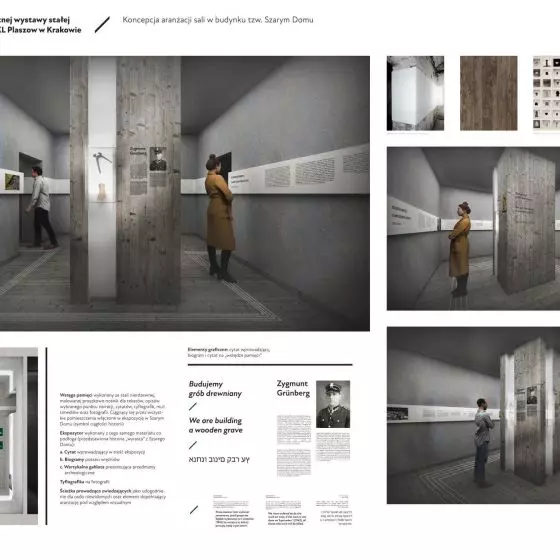The image size is (560, 560).
Task: Click the slash above the Hebrew quote
Action: 193,445
